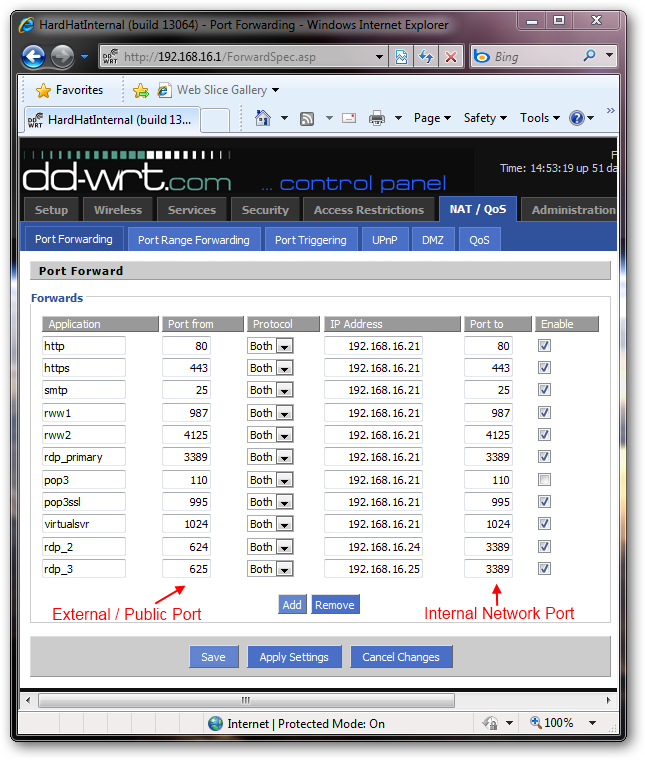Screen dimensions: 645x760
Task: Open the Port Triggering sub-tab
Action: tap(311, 240)
